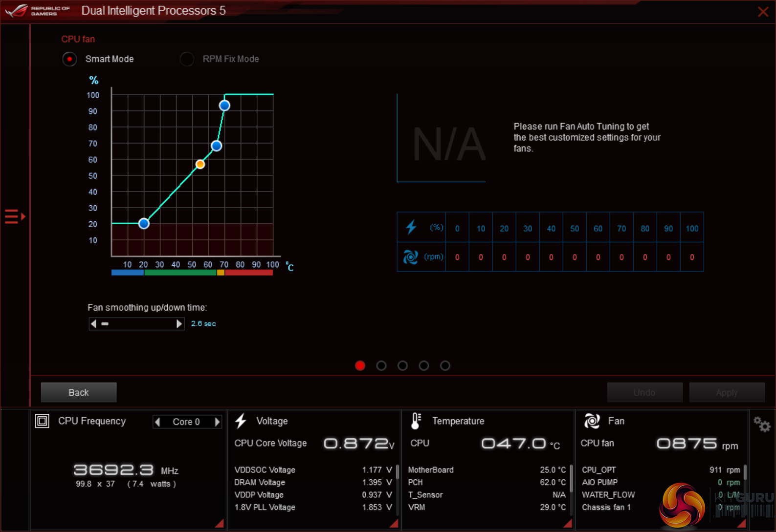Click the Voltage lightning bolt icon

click(241, 421)
